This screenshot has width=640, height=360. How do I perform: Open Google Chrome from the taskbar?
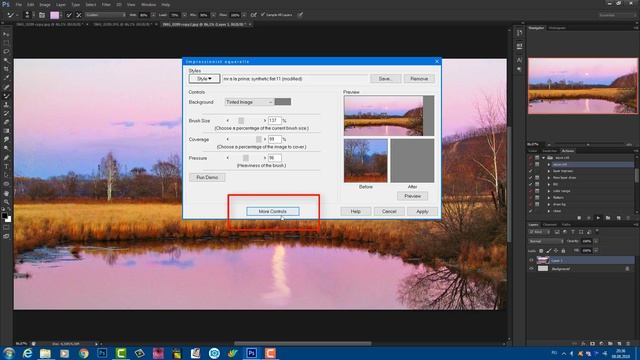click(x=83, y=353)
